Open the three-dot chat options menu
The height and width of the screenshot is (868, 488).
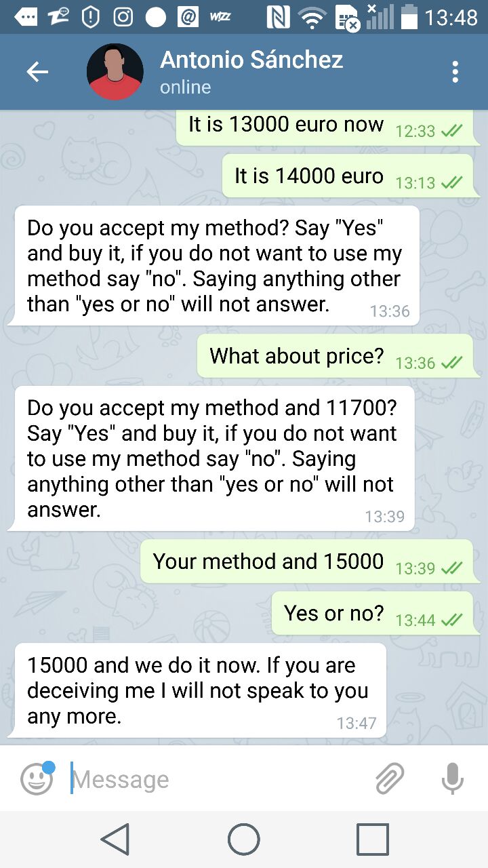[x=455, y=72]
